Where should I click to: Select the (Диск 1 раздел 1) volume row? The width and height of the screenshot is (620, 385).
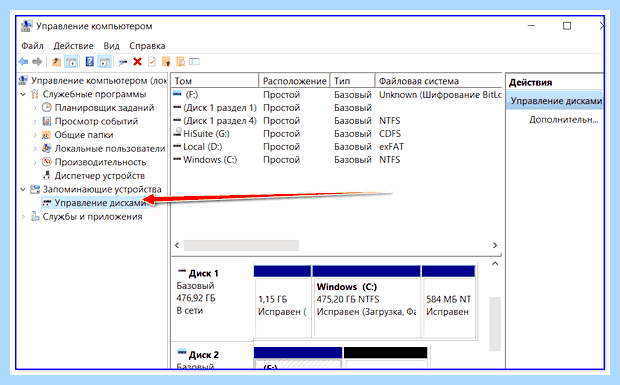coord(337,108)
